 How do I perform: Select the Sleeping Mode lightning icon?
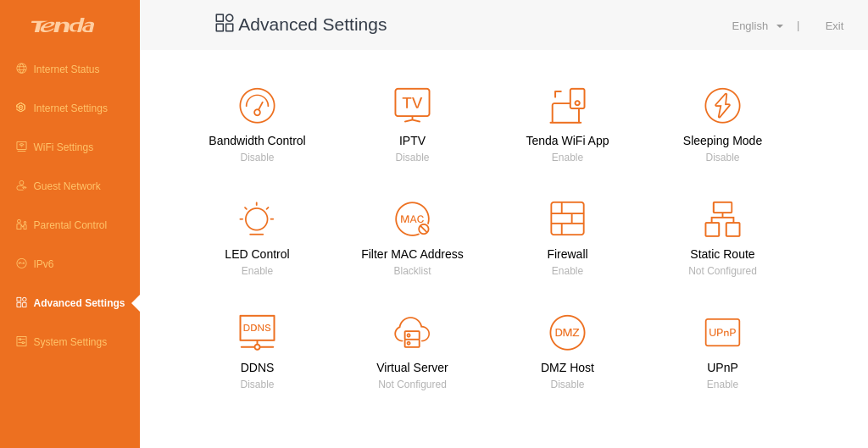[x=722, y=106]
